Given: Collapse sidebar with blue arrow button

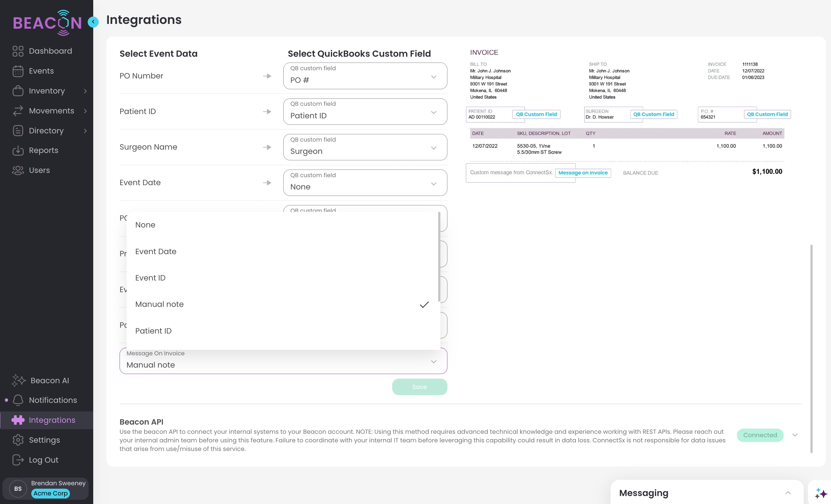Looking at the screenshot, I should pyautogui.click(x=93, y=22).
